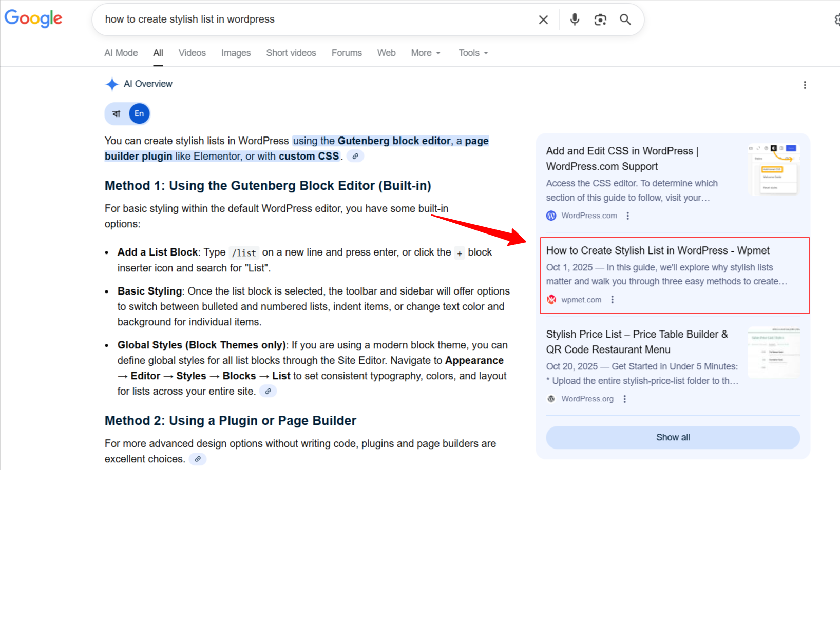Switch to the Images tab
The image size is (840, 624).
click(x=235, y=53)
